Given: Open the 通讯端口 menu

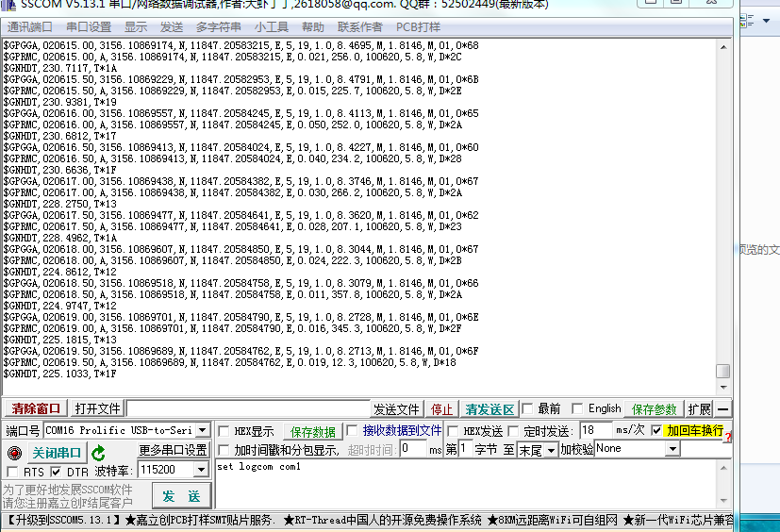Looking at the screenshot, I should (x=30, y=26).
